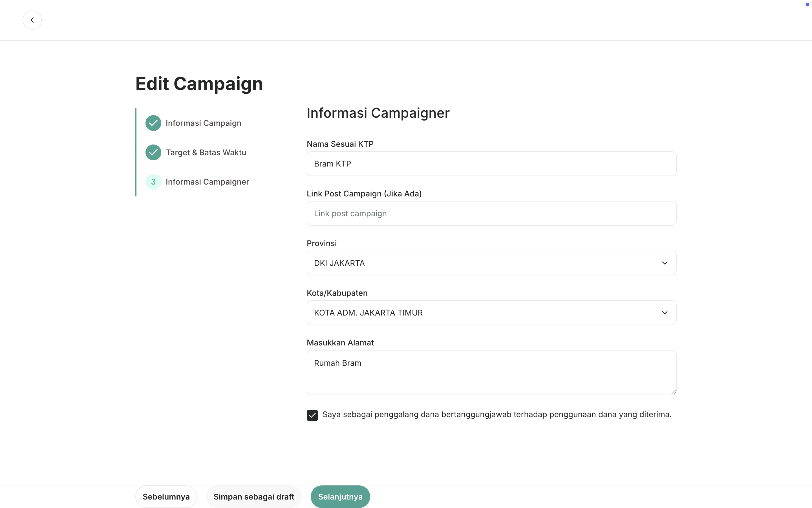Uncheck the fund responsibility checkbox

click(312, 415)
